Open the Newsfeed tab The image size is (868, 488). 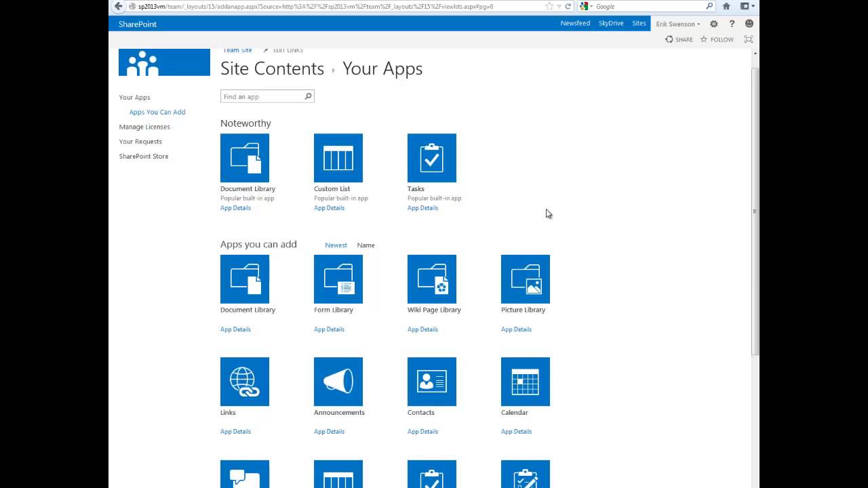coord(575,23)
